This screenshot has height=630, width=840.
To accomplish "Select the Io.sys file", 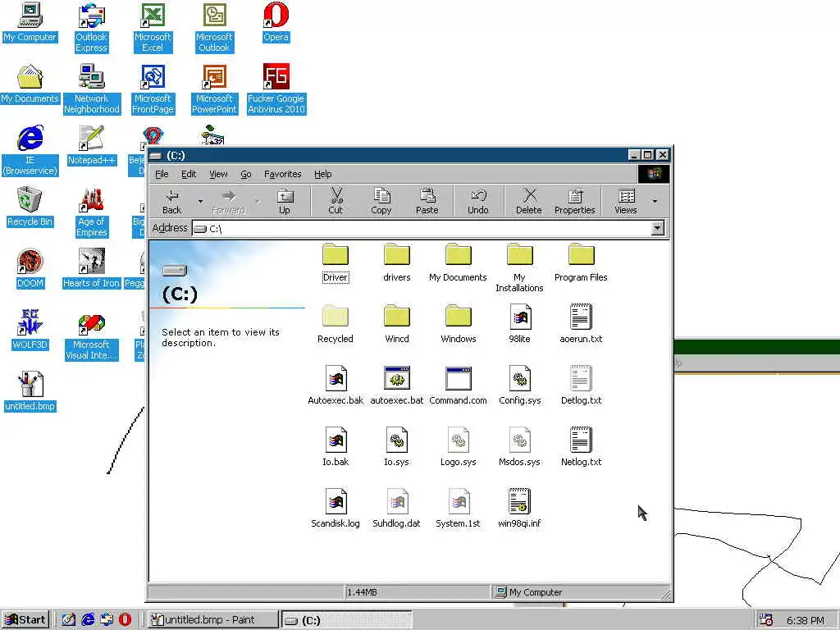I will coord(397,447).
